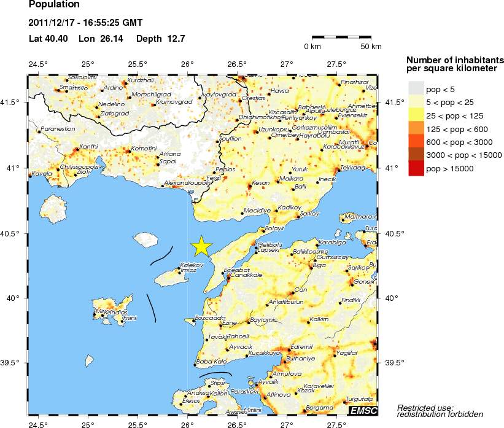Screen dimensions: 504x428
Task: Select the Bozcaada island marker
Action: pyautogui.click(x=193, y=321)
